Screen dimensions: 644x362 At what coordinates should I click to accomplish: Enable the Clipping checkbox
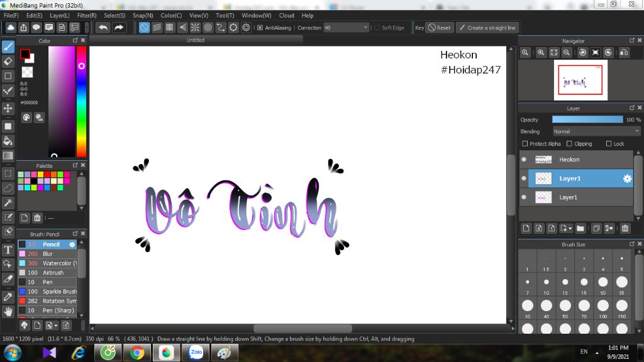pos(569,144)
